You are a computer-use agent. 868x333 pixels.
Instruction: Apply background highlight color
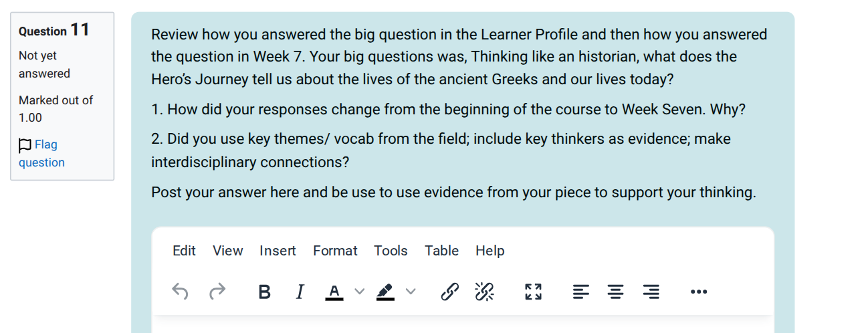click(385, 292)
